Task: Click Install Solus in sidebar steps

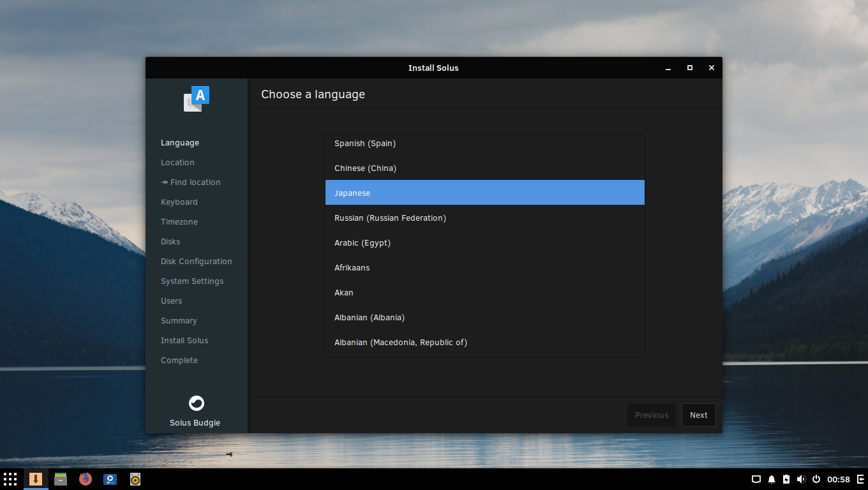Action: tap(184, 341)
